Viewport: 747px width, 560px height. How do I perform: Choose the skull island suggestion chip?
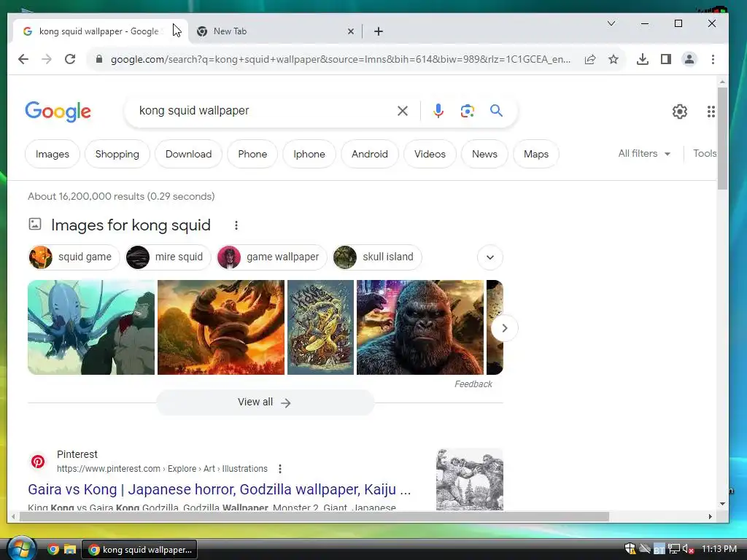377,257
